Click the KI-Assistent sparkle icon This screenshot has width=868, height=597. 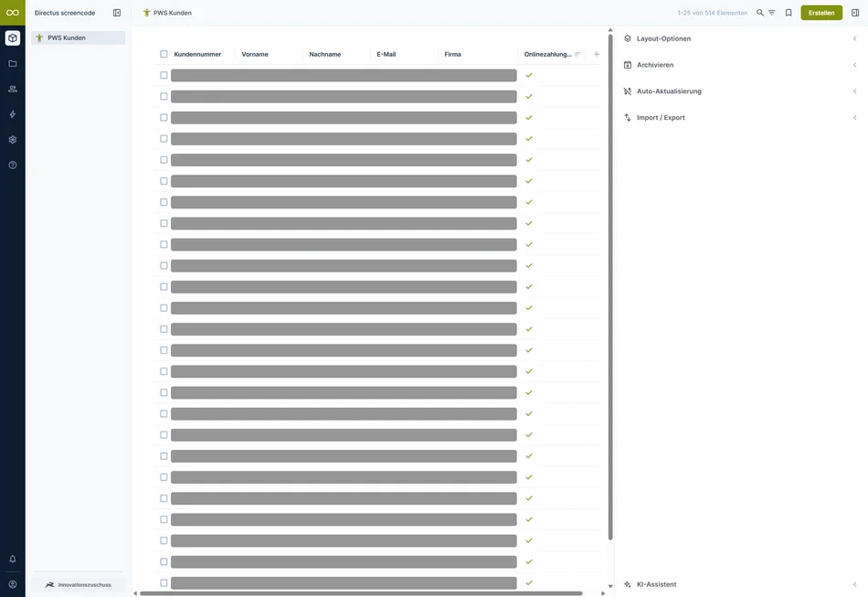point(628,584)
